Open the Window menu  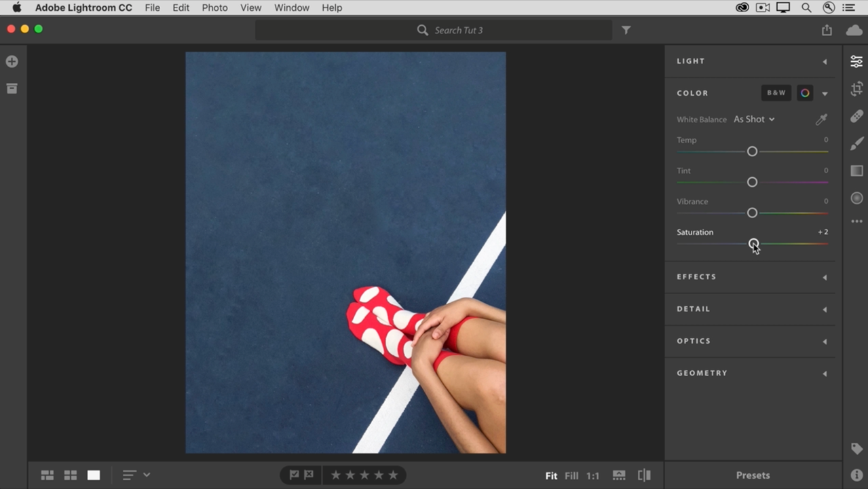pyautogui.click(x=291, y=7)
